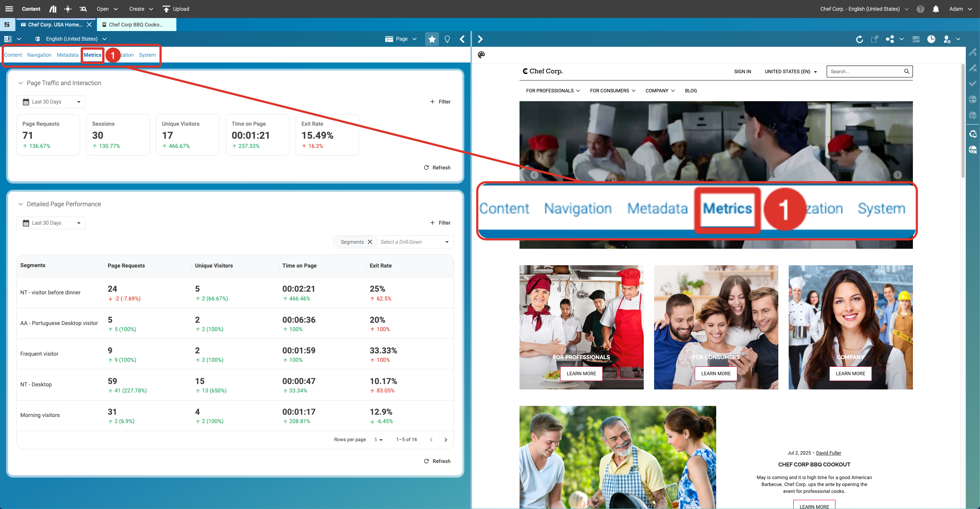Click the share preview icon
The image size is (980, 509).
point(890,39)
